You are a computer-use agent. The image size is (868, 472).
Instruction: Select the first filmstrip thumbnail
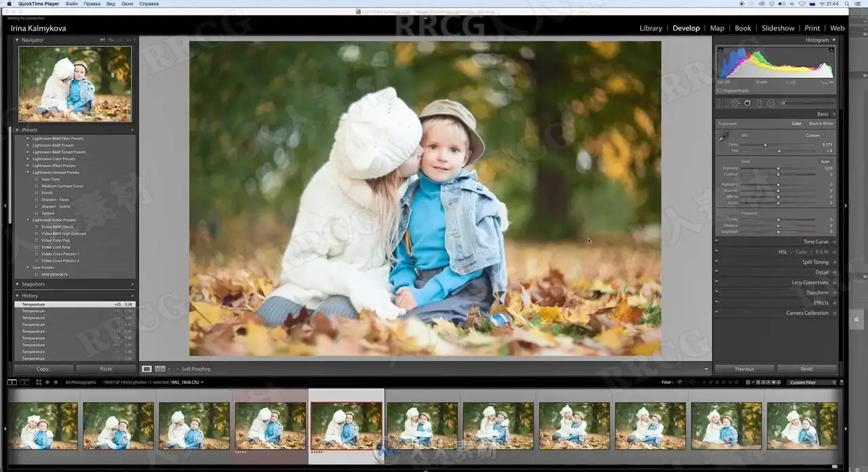tap(42, 425)
